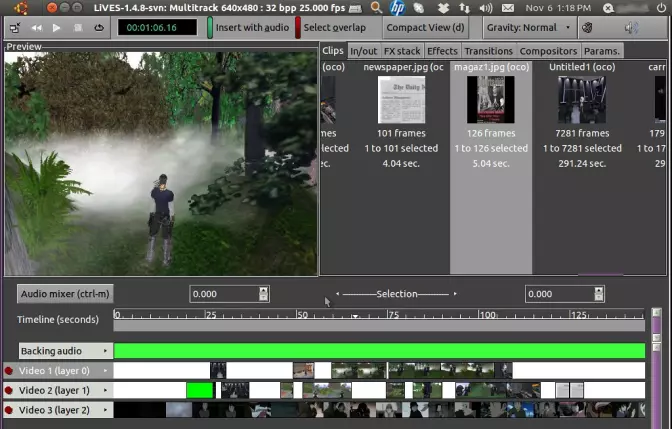This screenshot has height=429, width=672.
Task: Toggle Video 1 (layer 0) red selector
Action: click(9, 371)
